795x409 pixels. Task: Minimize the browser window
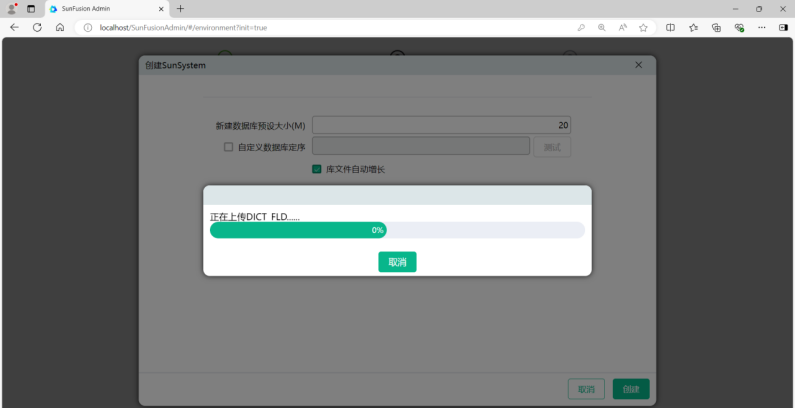point(736,9)
